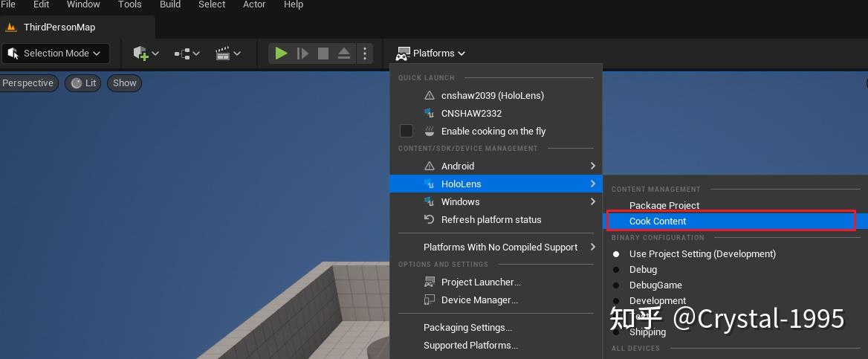
Task: Click the Project Launcher icon
Action: click(x=429, y=282)
